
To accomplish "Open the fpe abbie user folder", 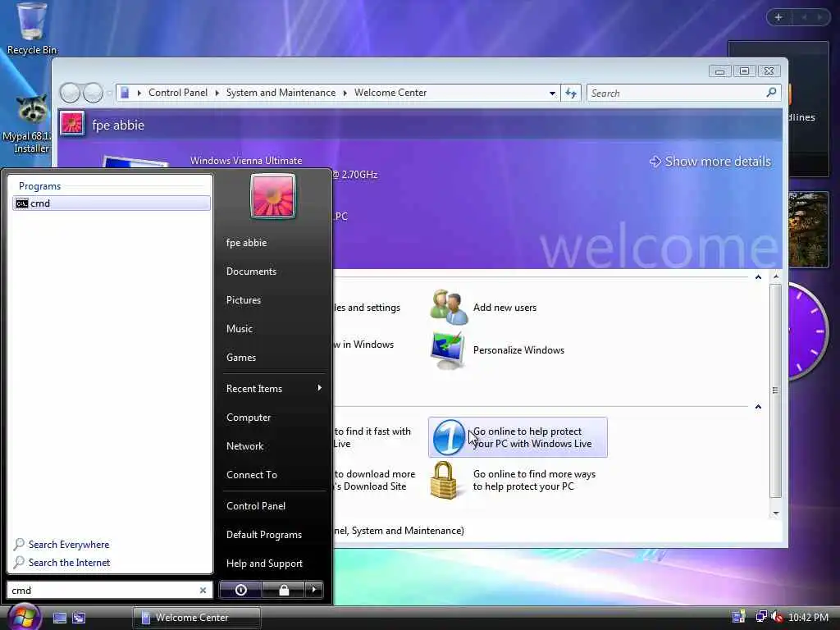I will (246, 243).
